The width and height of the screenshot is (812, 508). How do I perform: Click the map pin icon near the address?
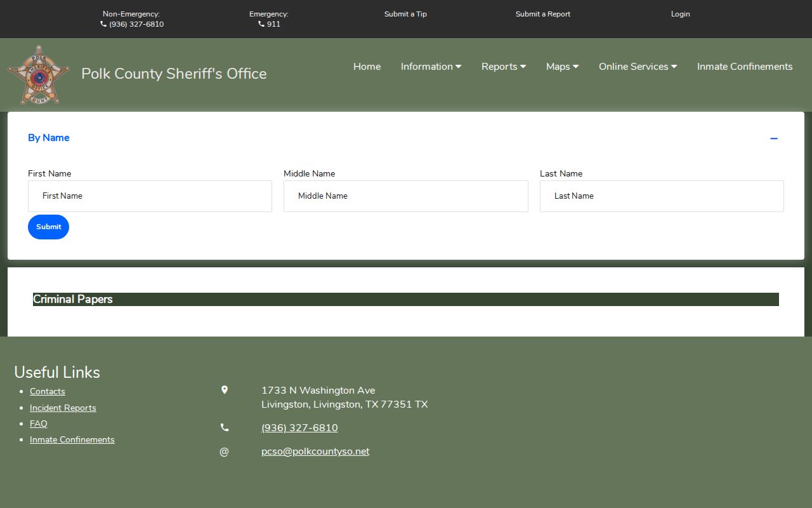pos(224,390)
